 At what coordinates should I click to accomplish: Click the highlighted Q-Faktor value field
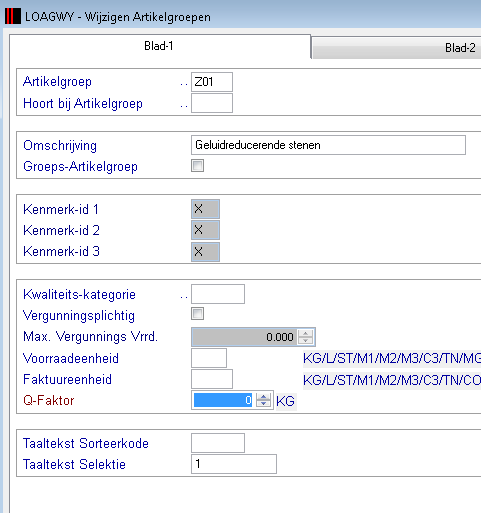pyautogui.click(x=223, y=400)
